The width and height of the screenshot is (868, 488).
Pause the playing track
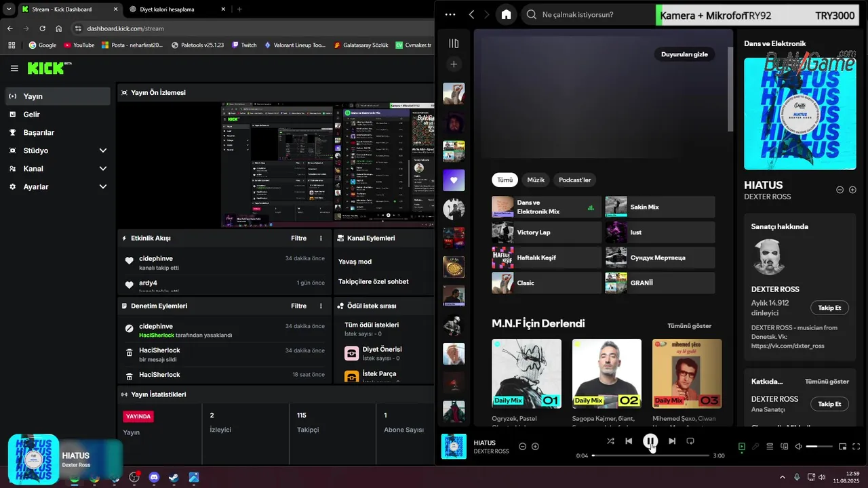(x=650, y=441)
